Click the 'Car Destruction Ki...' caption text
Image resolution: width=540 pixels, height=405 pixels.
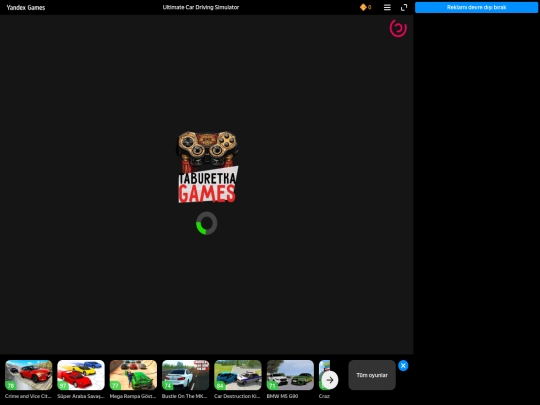click(x=237, y=396)
